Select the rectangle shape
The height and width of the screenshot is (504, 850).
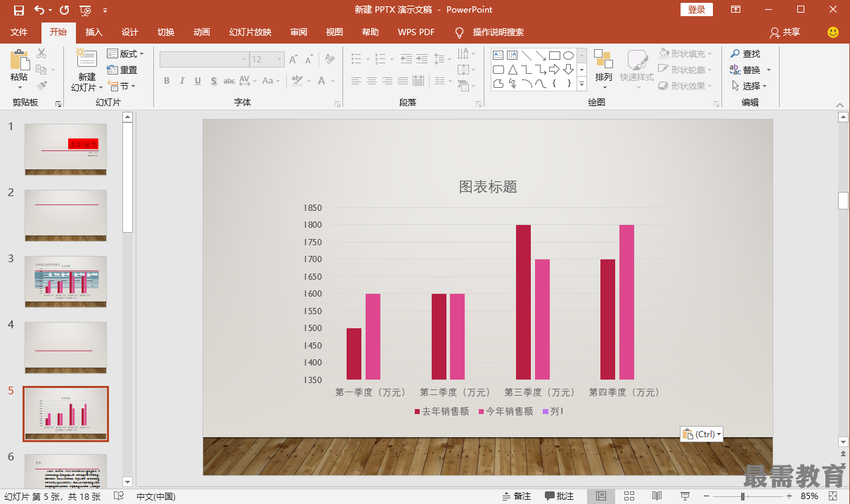(554, 55)
